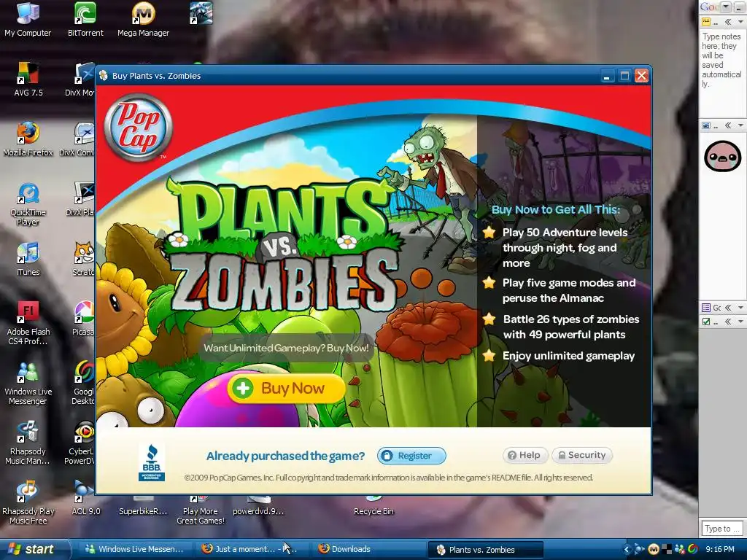The image size is (747, 560).
Task: Click the Windows Media tray controls icon
Action: coord(639,549)
